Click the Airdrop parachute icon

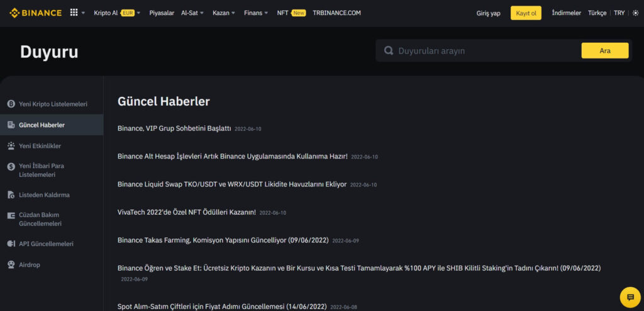11,264
